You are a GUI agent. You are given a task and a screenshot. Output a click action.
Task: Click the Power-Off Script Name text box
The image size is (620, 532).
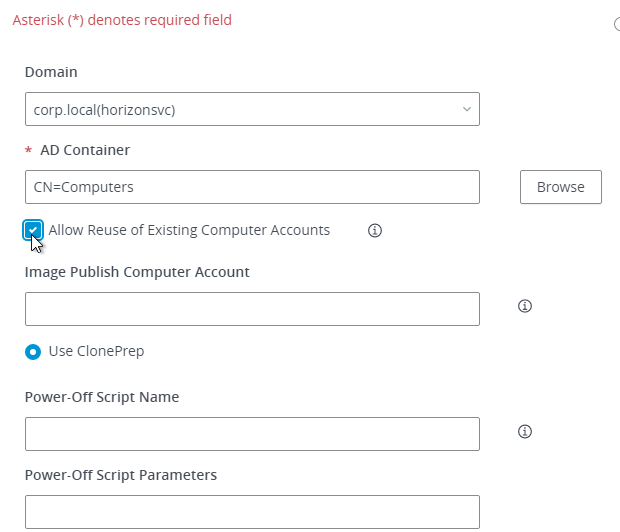(x=252, y=434)
